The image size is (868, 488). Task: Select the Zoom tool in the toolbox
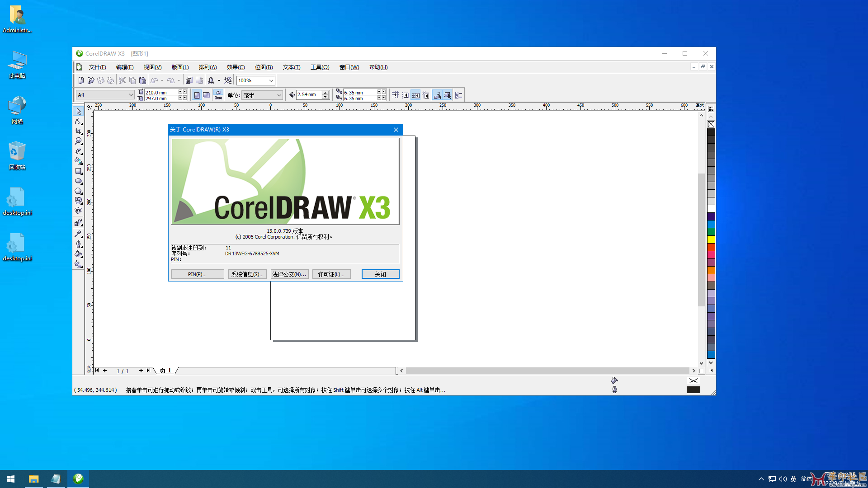tap(78, 141)
